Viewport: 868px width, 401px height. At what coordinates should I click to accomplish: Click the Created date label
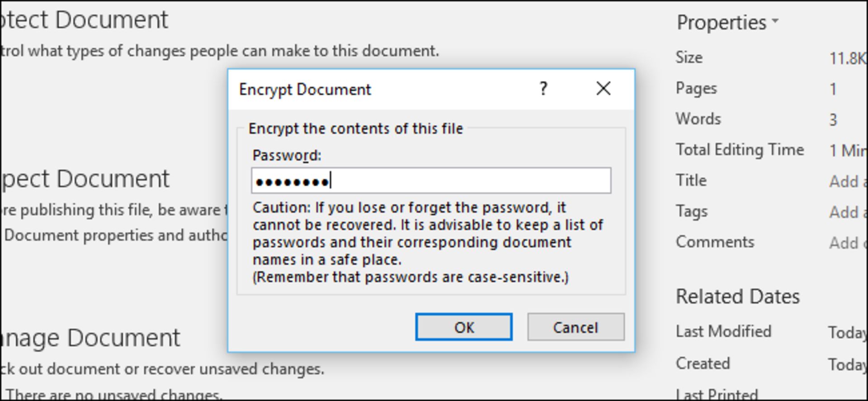(x=703, y=363)
